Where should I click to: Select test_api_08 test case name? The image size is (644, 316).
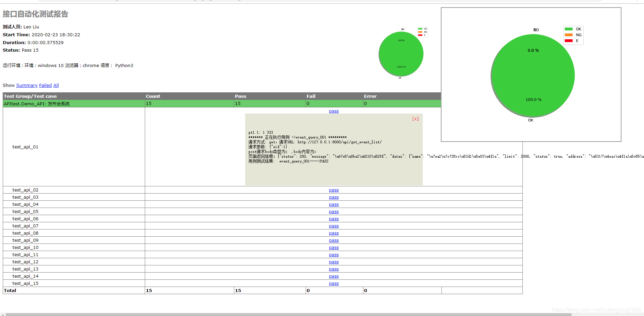tap(26, 233)
